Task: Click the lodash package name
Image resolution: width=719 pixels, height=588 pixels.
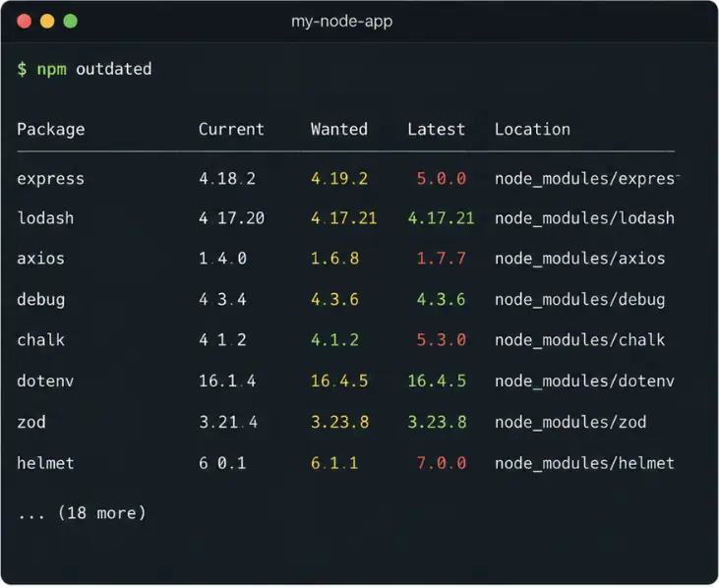Action: click(x=45, y=218)
